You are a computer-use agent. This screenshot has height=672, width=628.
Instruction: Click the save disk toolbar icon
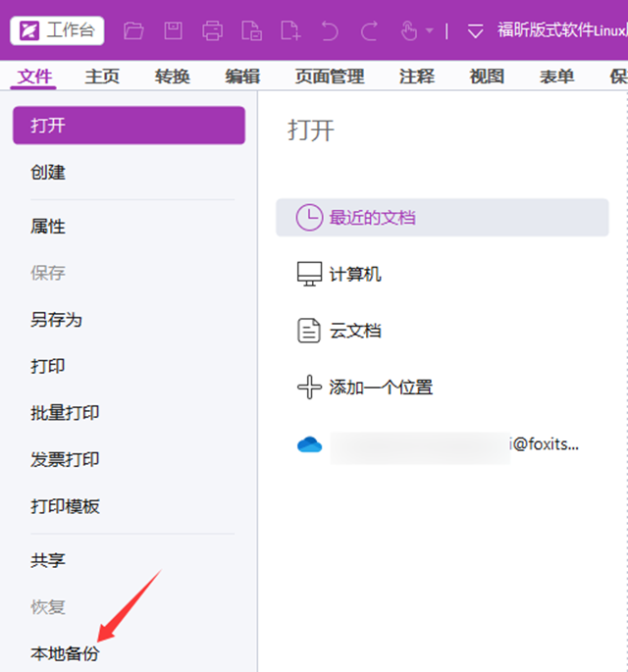point(173,30)
